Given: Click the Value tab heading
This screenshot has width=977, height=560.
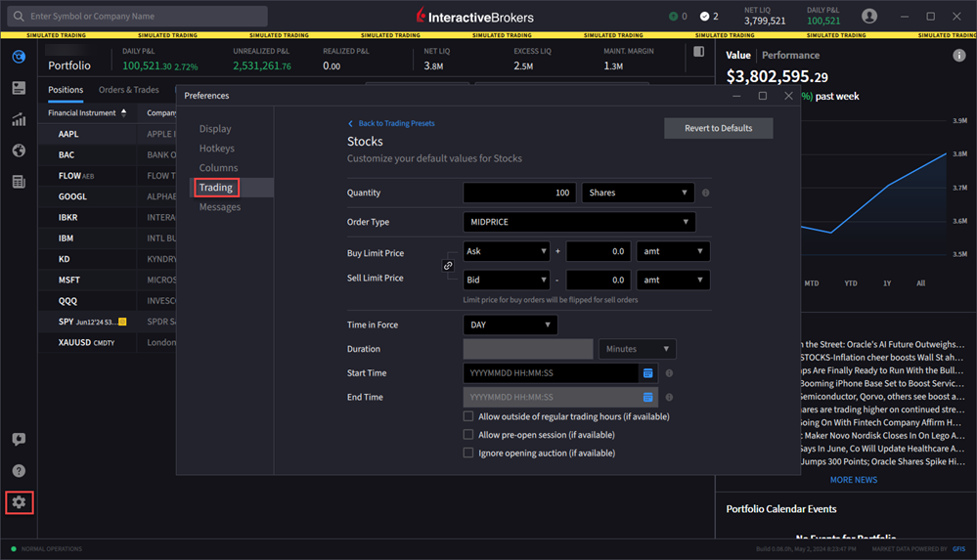Looking at the screenshot, I should coord(738,55).
